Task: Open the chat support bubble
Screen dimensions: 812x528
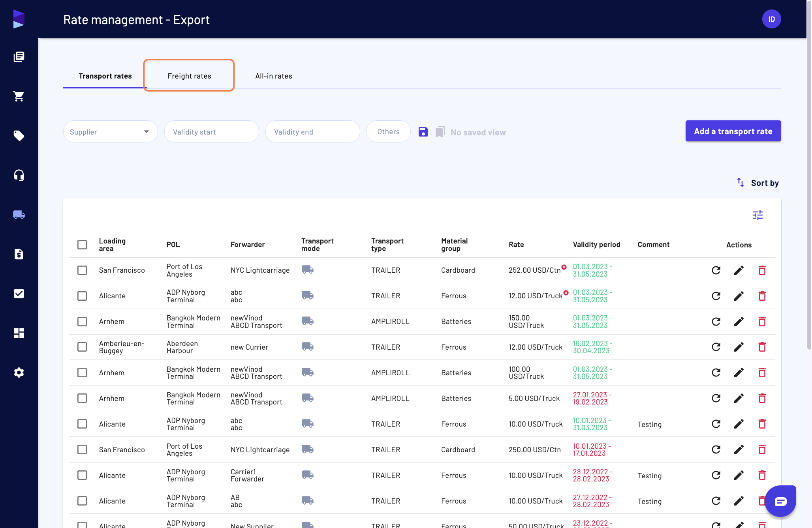Action: pyautogui.click(x=780, y=501)
